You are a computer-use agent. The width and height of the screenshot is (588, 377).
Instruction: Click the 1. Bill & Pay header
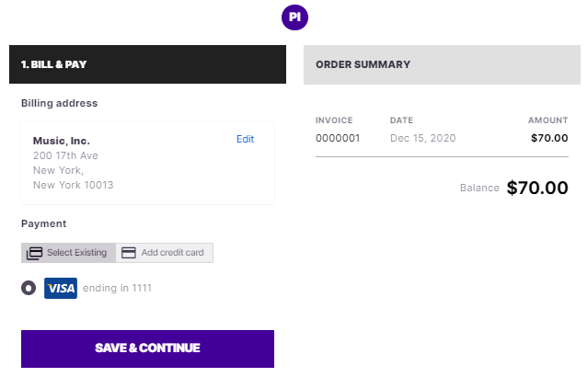point(147,64)
